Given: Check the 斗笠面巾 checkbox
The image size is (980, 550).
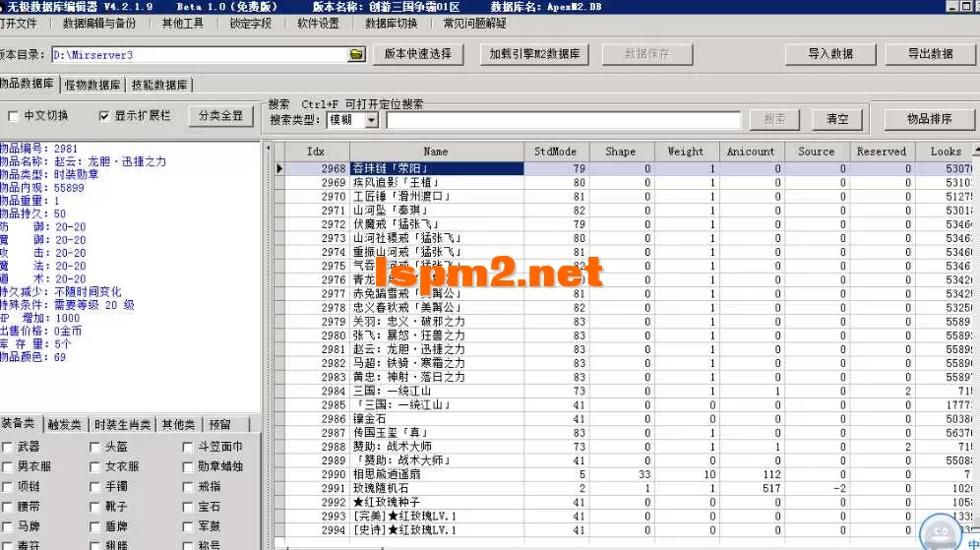Looking at the screenshot, I should point(187,447).
